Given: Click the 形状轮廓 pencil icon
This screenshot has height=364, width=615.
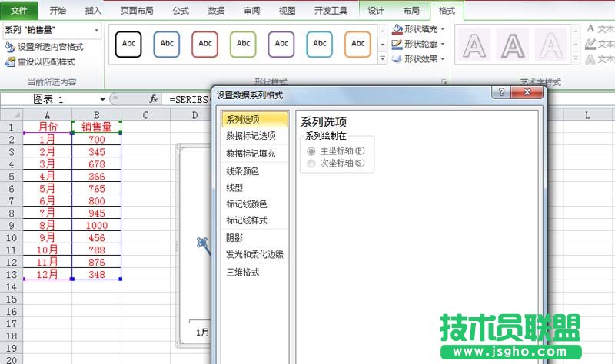Looking at the screenshot, I should coord(397,44).
